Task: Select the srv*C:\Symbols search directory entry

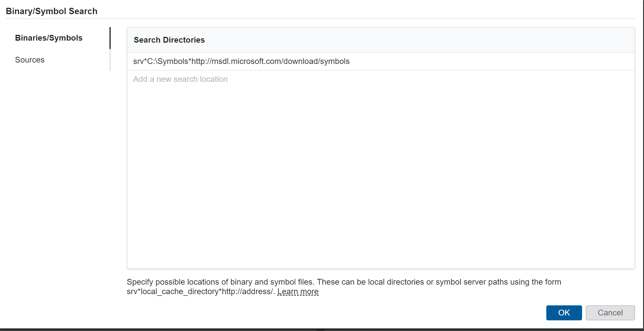Action: (x=241, y=61)
